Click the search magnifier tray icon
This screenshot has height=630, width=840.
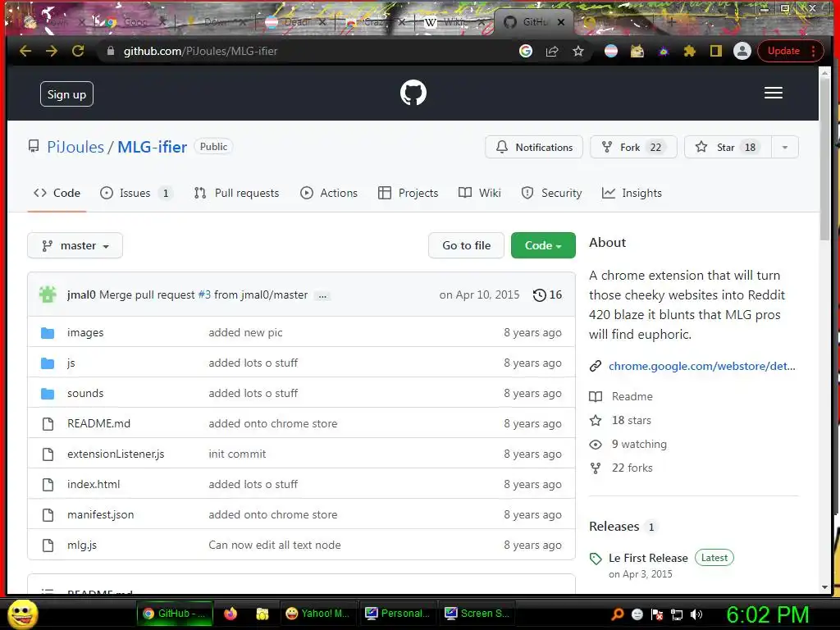617,614
